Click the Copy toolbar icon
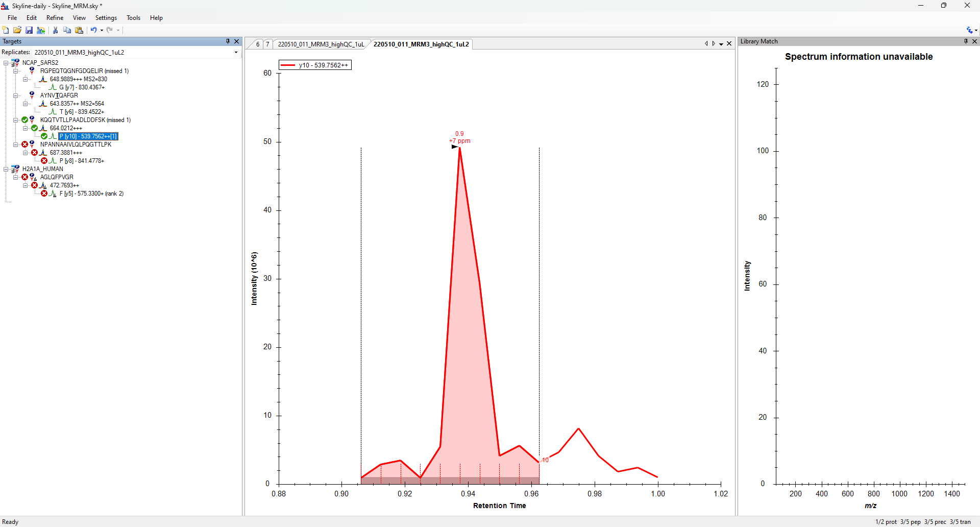980x527 pixels. [67, 30]
